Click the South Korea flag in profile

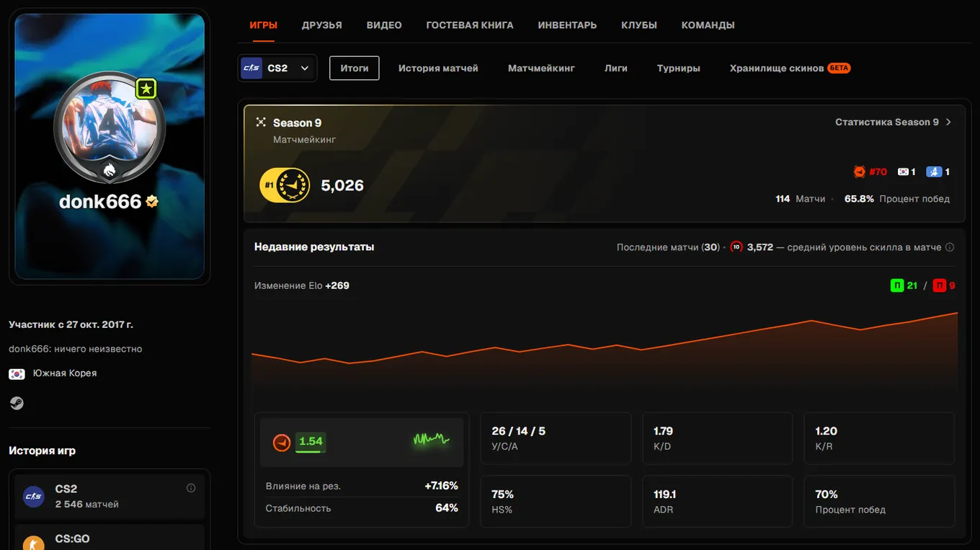17,373
